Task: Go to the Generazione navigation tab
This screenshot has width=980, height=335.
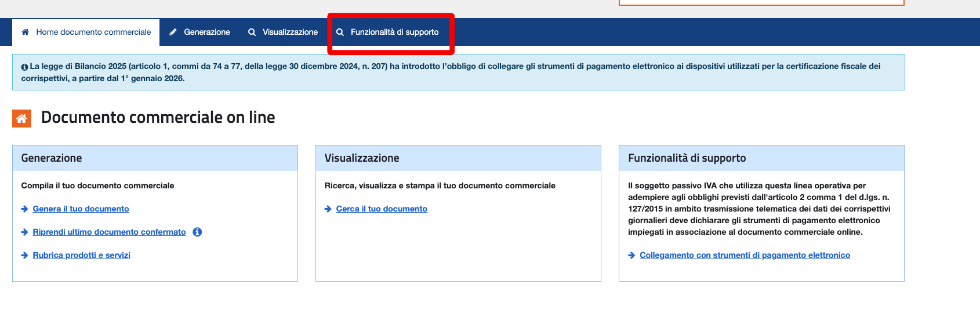Action: [206, 32]
